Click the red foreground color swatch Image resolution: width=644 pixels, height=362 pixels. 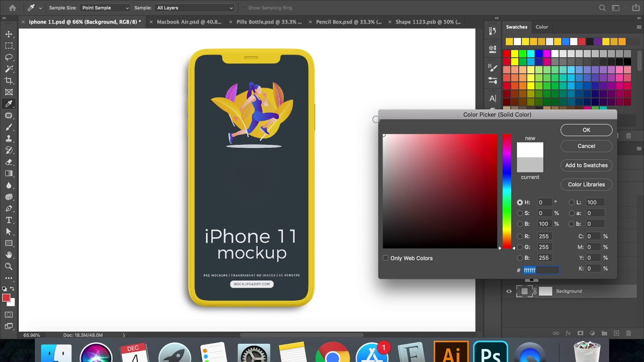pyautogui.click(x=6, y=298)
